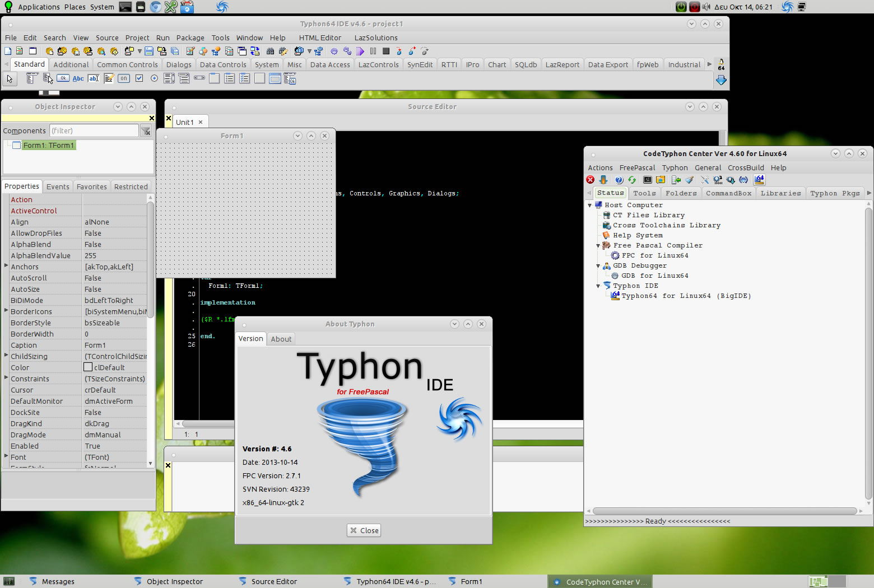
Task: Expand the Font property
Action: click(6, 456)
